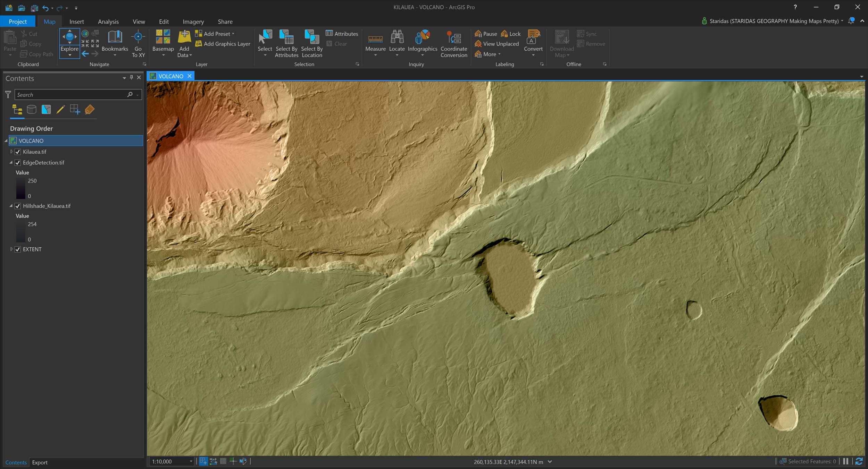Expand the EXTENT layer tree node

[x=11, y=249]
